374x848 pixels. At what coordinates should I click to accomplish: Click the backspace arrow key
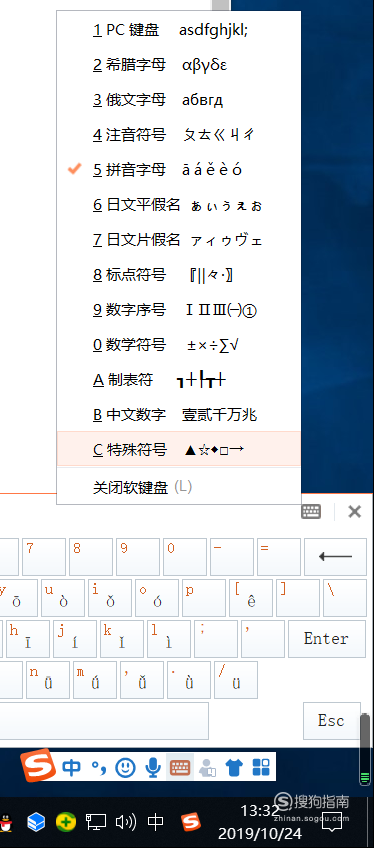335,556
